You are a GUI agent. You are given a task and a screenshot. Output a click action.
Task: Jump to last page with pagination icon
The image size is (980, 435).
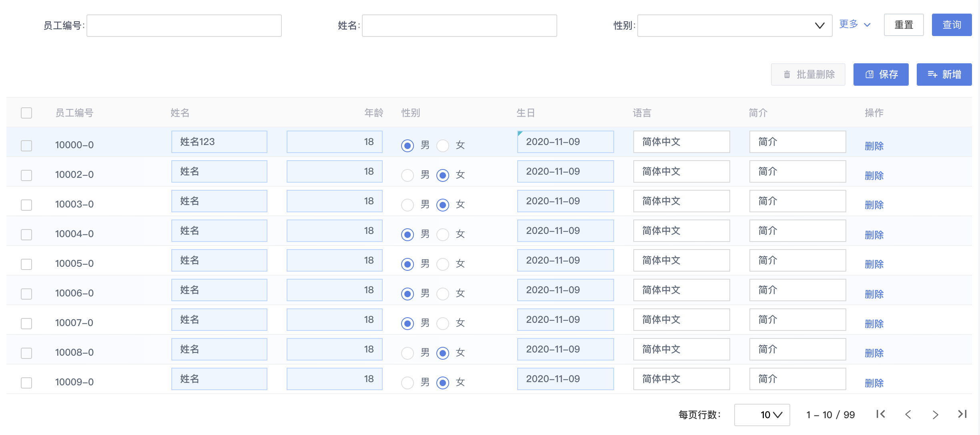(x=963, y=415)
